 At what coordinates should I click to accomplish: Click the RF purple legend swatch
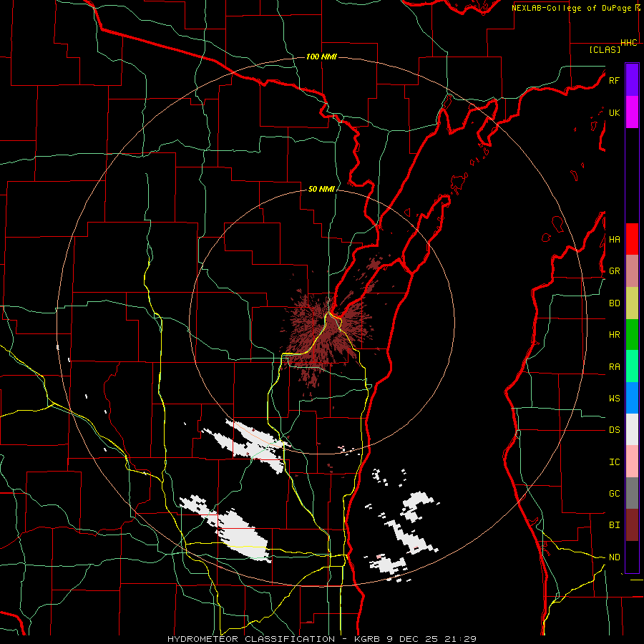(x=632, y=80)
